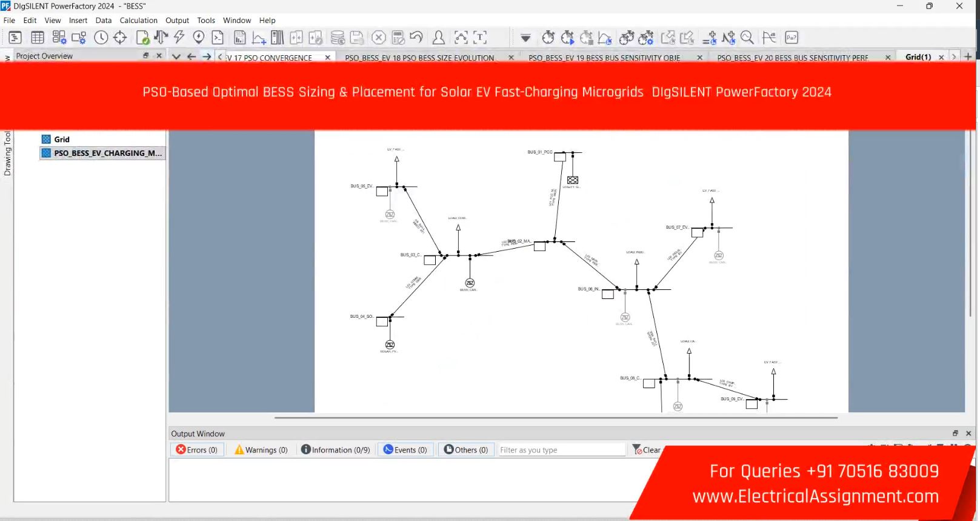Click the magnifying glass search icon

tap(747, 38)
